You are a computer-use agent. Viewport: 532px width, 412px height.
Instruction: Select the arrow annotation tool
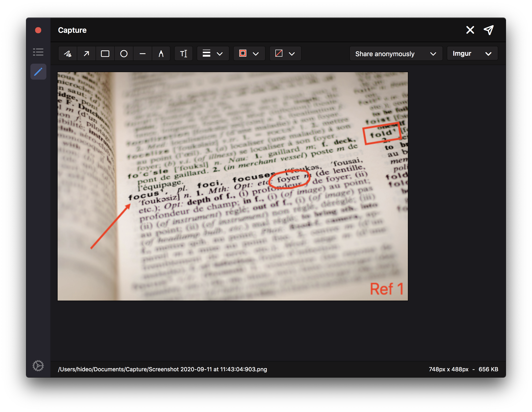pos(86,54)
